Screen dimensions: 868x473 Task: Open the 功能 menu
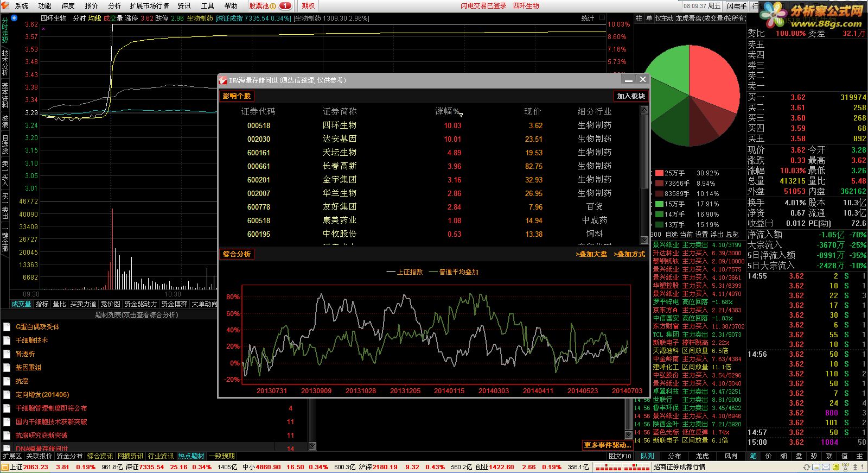(44, 5)
